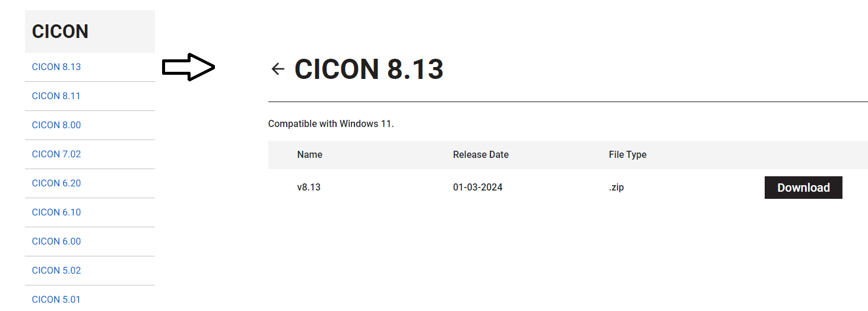
Task: Select the v8.13 name cell
Action: click(x=309, y=188)
